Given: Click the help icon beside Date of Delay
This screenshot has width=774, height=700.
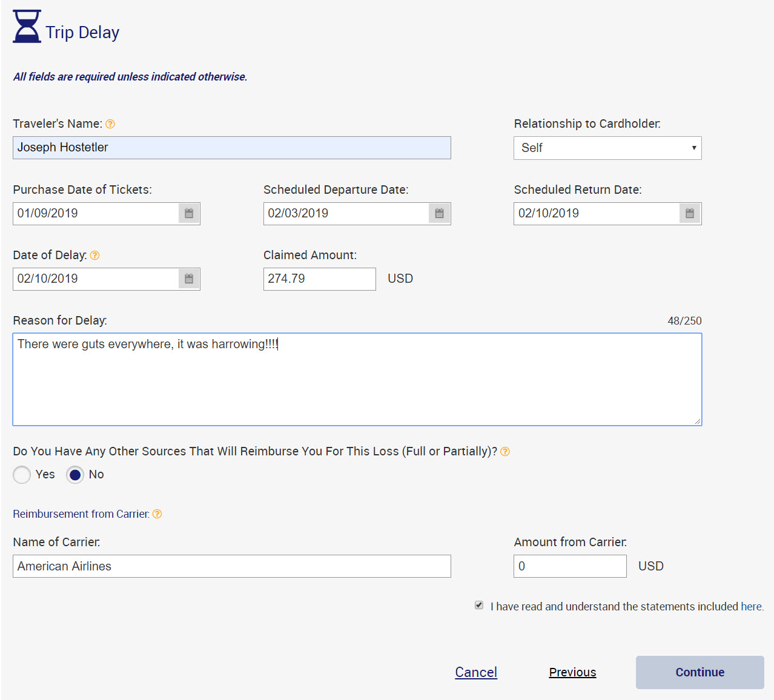Looking at the screenshot, I should point(95,255).
